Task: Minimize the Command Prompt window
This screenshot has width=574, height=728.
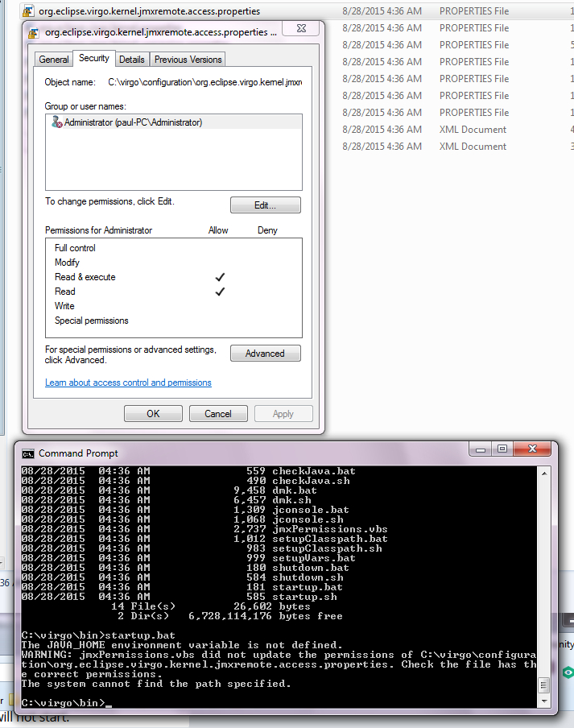Action: (481, 449)
